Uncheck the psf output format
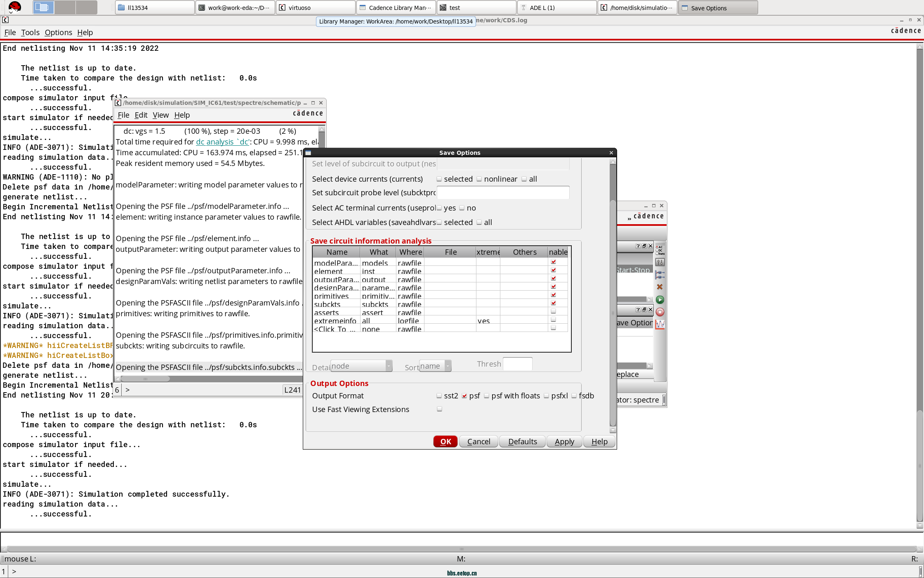Image resolution: width=924 pixels, height=578 pixels. pos(464,396)
